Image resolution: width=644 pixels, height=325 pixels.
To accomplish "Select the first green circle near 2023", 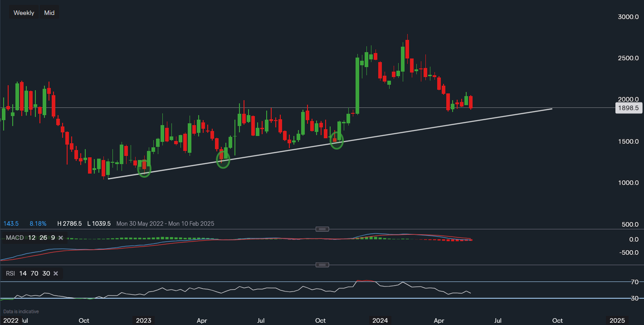I will coord(144,170).
